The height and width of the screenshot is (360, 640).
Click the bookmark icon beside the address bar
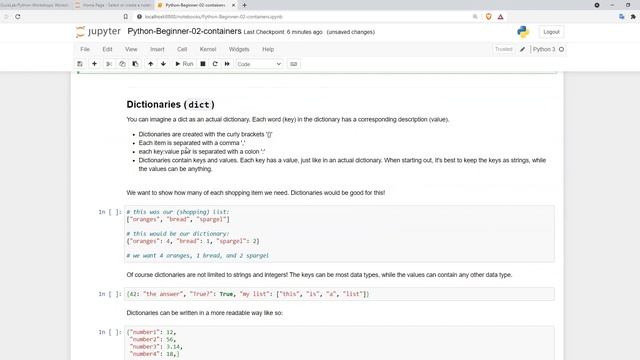pos(126,17)
